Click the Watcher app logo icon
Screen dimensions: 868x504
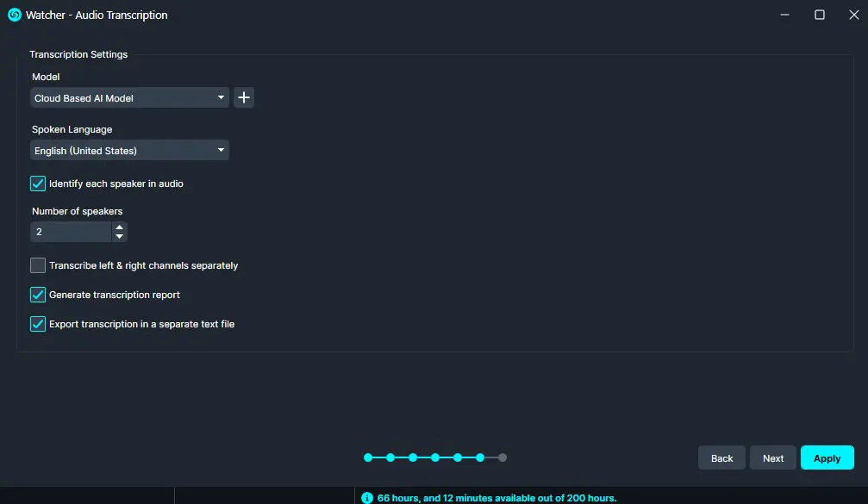pos(15,15)
